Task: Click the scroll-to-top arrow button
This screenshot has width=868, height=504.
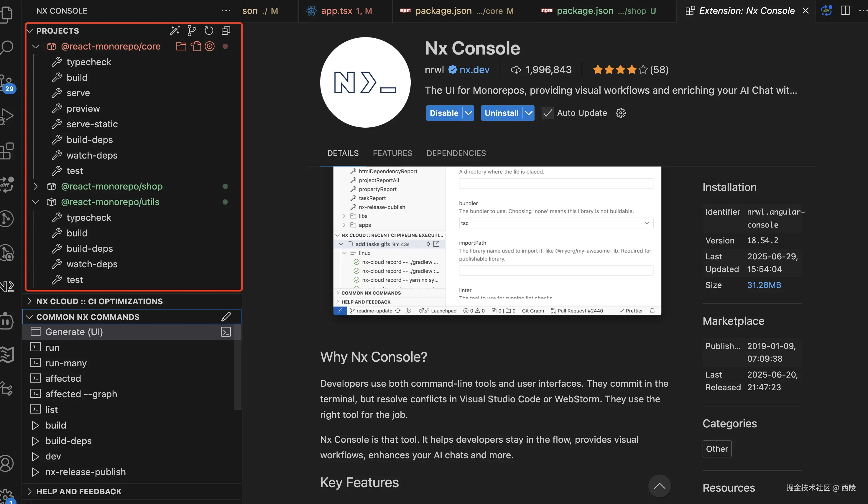Action: coord(659,486)
